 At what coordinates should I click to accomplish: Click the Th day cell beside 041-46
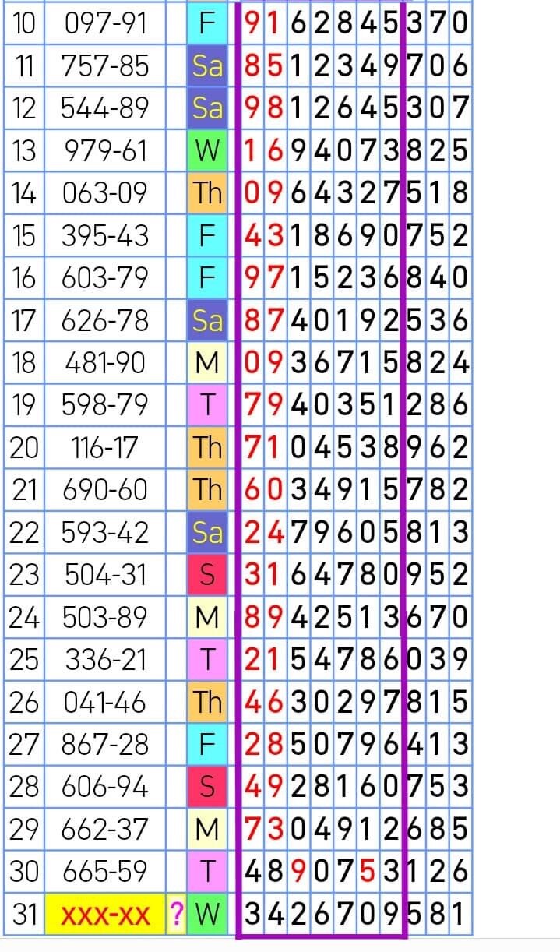click(207, 701)
